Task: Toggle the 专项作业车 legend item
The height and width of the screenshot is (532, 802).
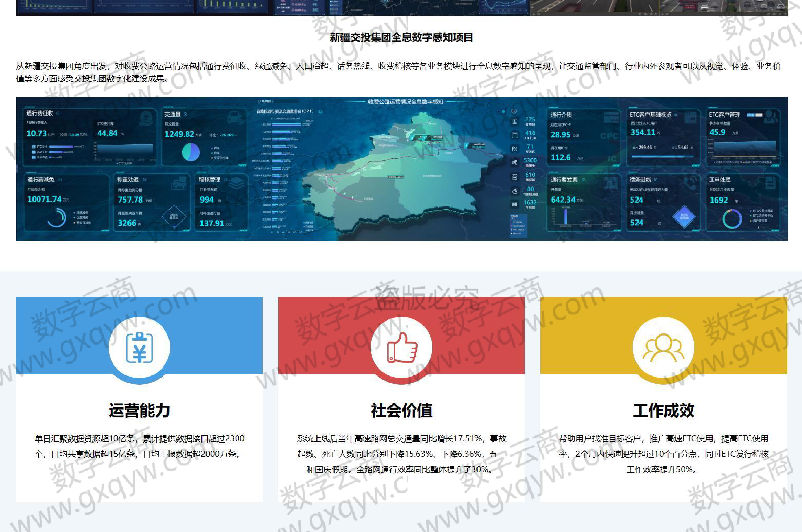Action: [x=220, y=157]
